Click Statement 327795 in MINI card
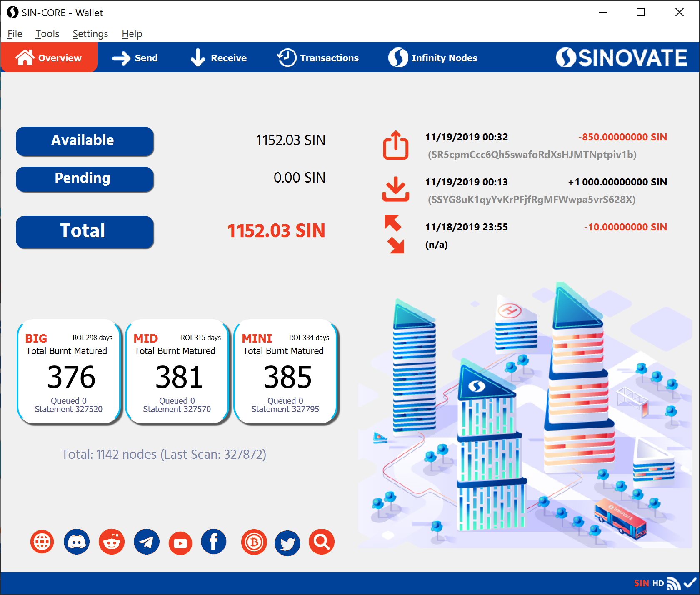The height and width of the screenshot is (595, 700). pos(285,409)
